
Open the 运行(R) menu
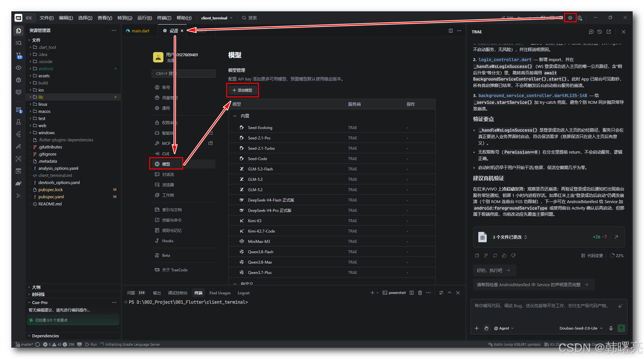(144, 18)
